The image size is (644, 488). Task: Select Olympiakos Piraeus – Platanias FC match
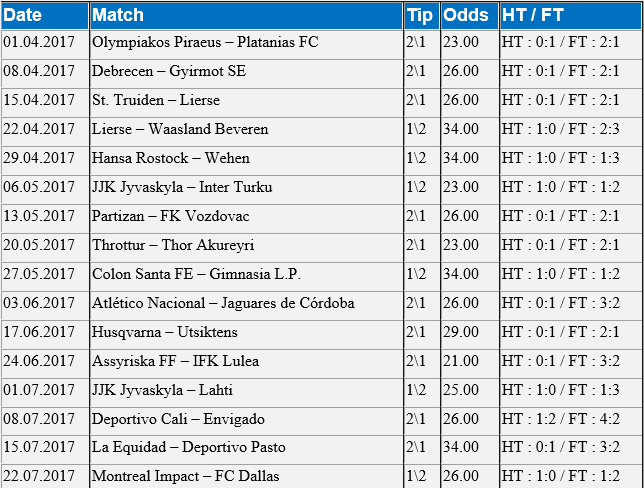click(205, 42)
